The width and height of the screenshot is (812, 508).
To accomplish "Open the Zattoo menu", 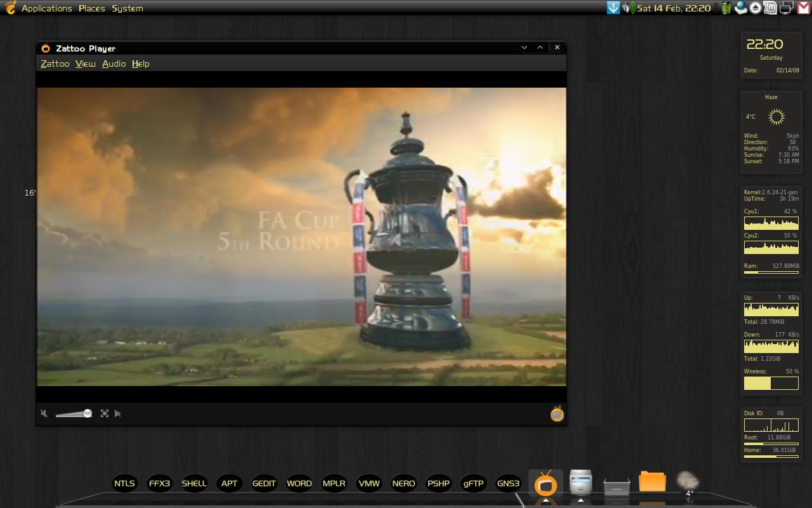I will click(x=55, y=63).
